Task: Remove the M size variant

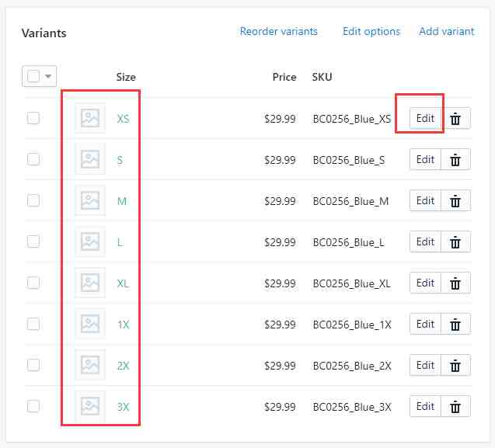Action: [x=455, y=200]
